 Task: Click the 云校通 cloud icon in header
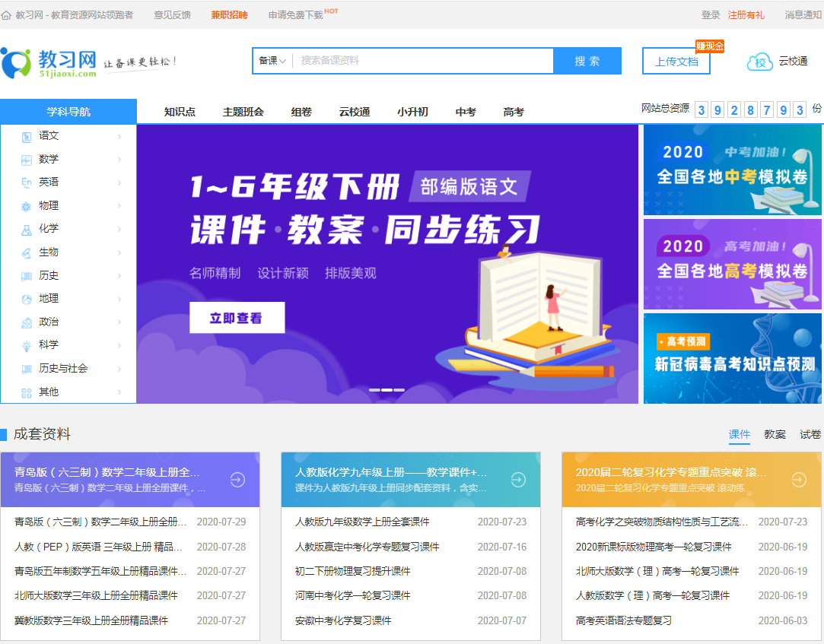760,62
